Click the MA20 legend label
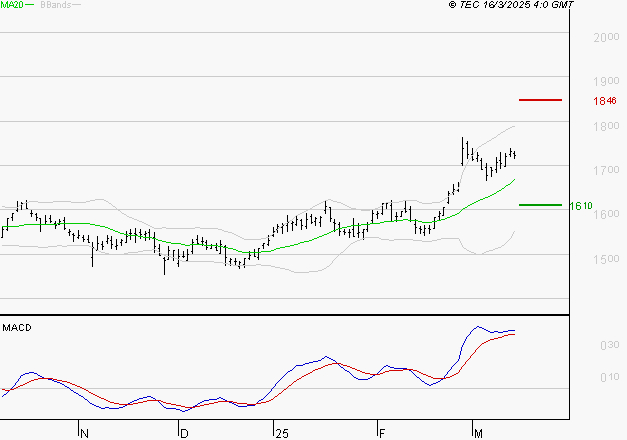This screenshot has width=627, height=440. pyautogui.click(x=12, y=5)
